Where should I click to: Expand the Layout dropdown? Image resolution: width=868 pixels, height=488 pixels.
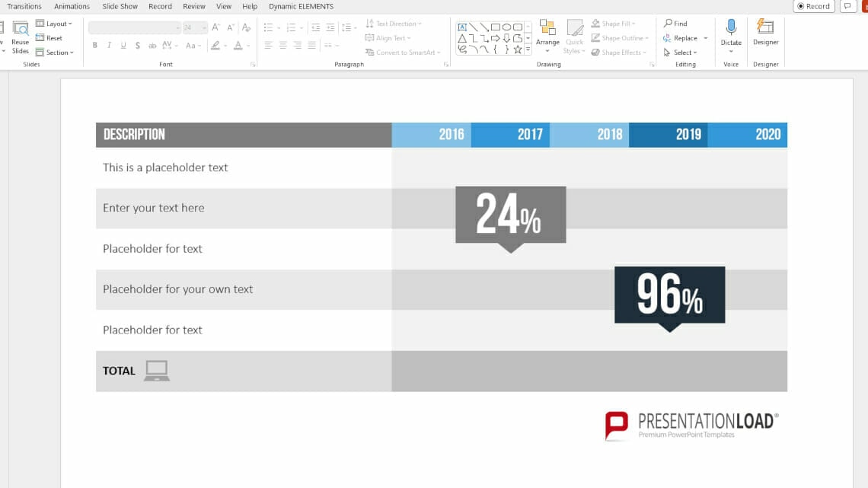tap(54, 24)
